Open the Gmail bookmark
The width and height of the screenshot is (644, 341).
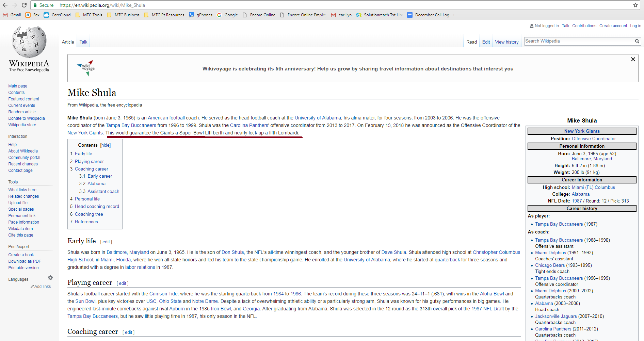tap(12, 15)
